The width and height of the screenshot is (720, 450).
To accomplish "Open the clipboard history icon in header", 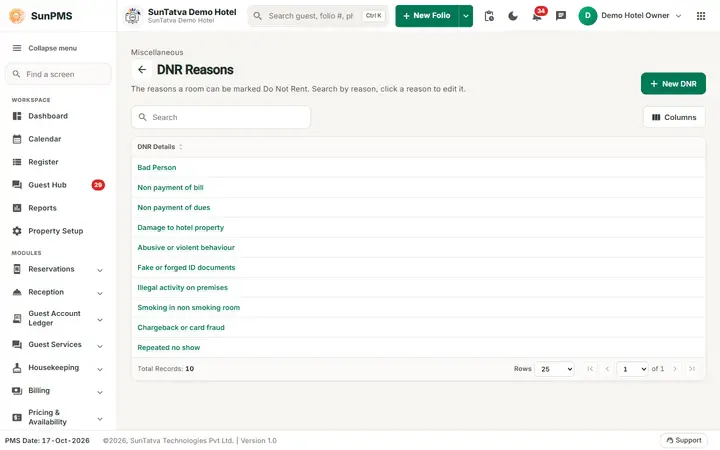I will [489, 16].
